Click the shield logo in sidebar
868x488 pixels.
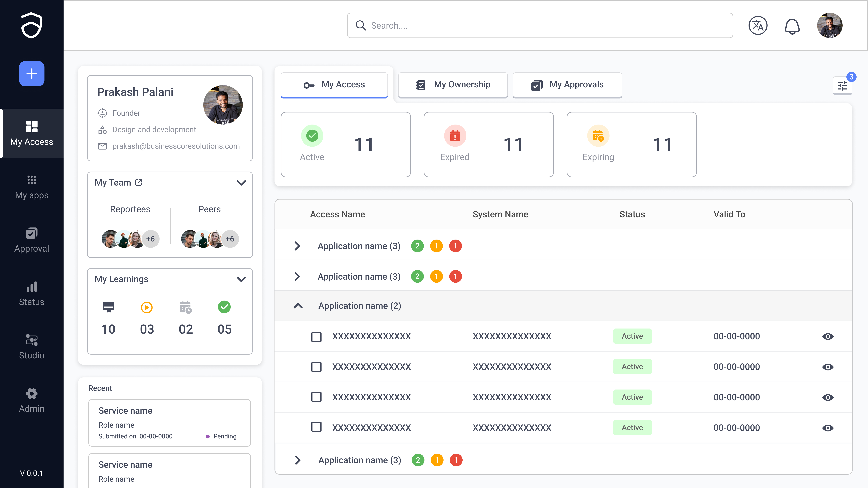(32, 25)
